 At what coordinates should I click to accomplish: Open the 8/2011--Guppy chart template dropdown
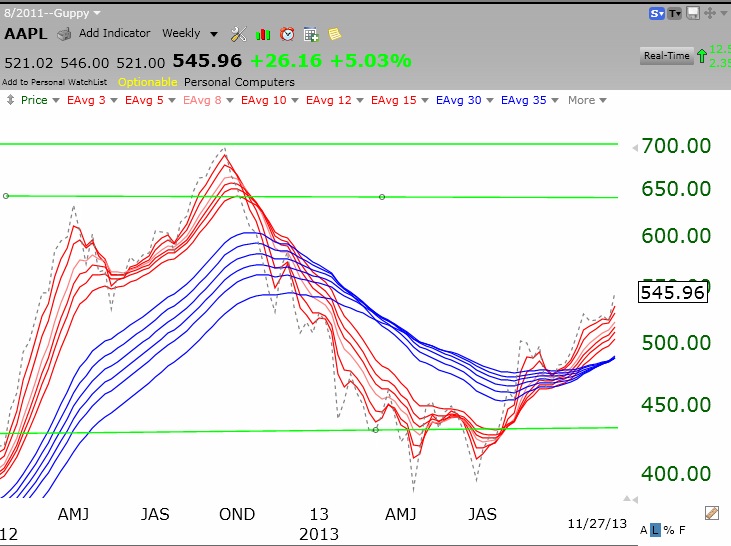click(52, 13)
